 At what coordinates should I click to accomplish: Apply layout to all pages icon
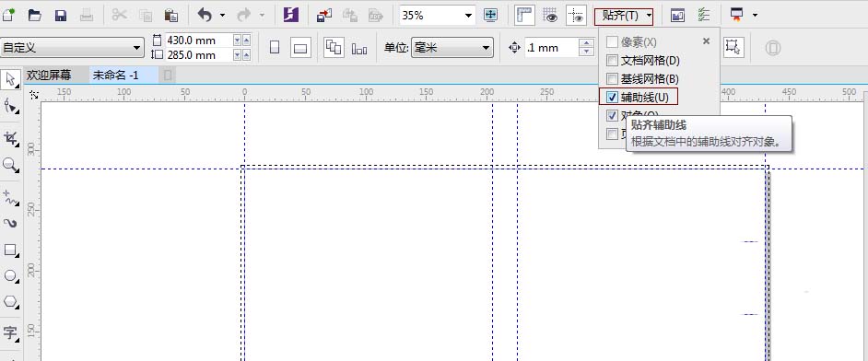click(x=334, y=48)
